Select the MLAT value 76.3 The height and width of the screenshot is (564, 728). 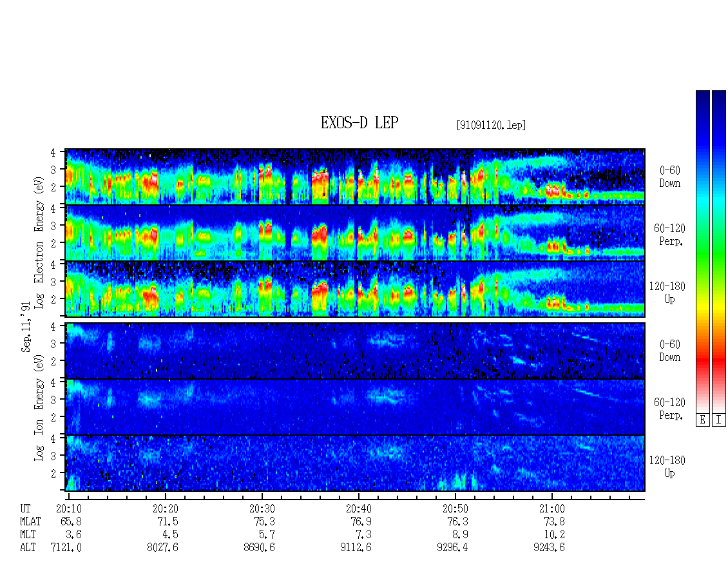click(x=457, y=521)
